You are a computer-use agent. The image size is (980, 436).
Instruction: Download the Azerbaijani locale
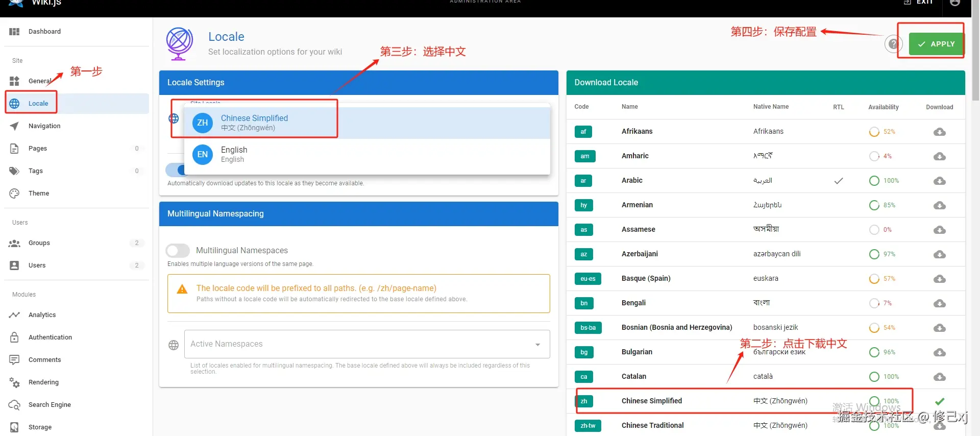click(x=939, y=254)
